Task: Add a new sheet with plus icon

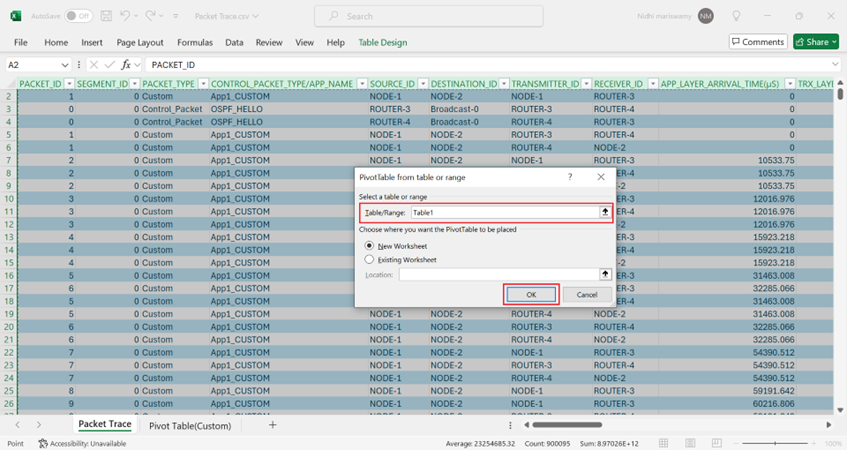Action: point(272,425)
